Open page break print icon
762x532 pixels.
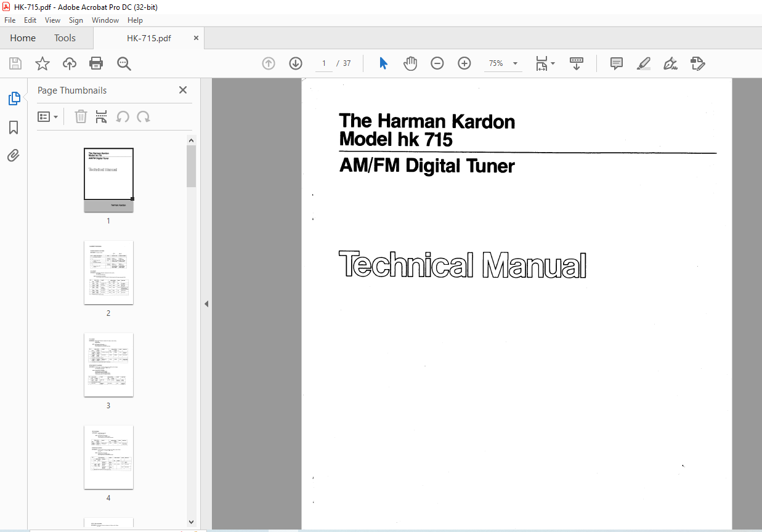[102, 116]
